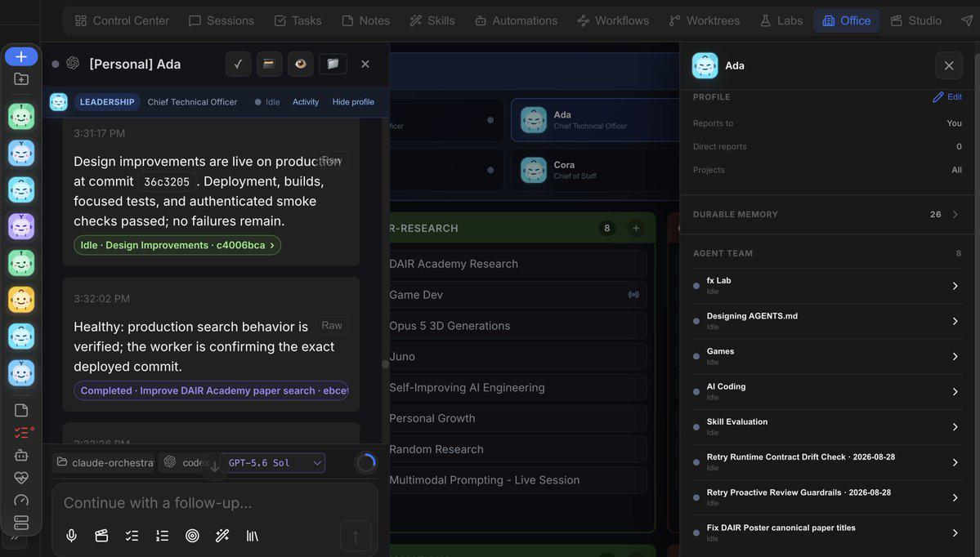
Task: Select the Cora Chief of Staff card
Action: click(x=595, y=170)
